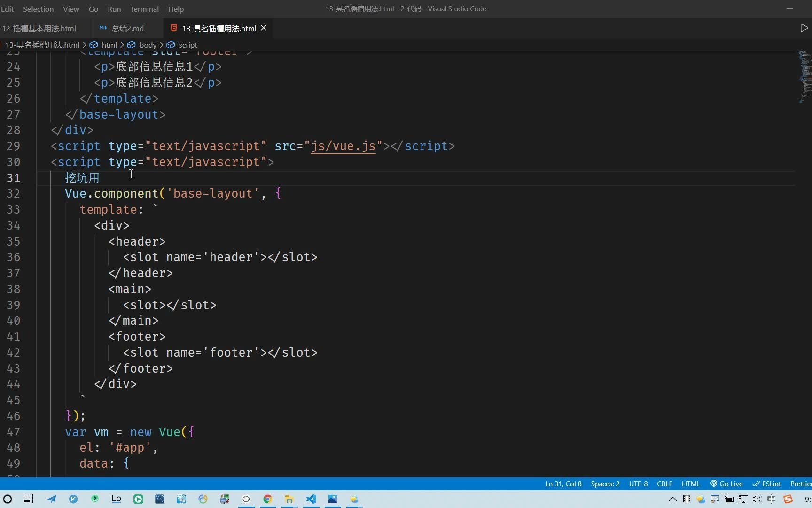This screenshot has height=508, width=812.
Task: Click the yellow-blue bubbles tray icon
Action: pyautogui.click(x=701, y=499)
